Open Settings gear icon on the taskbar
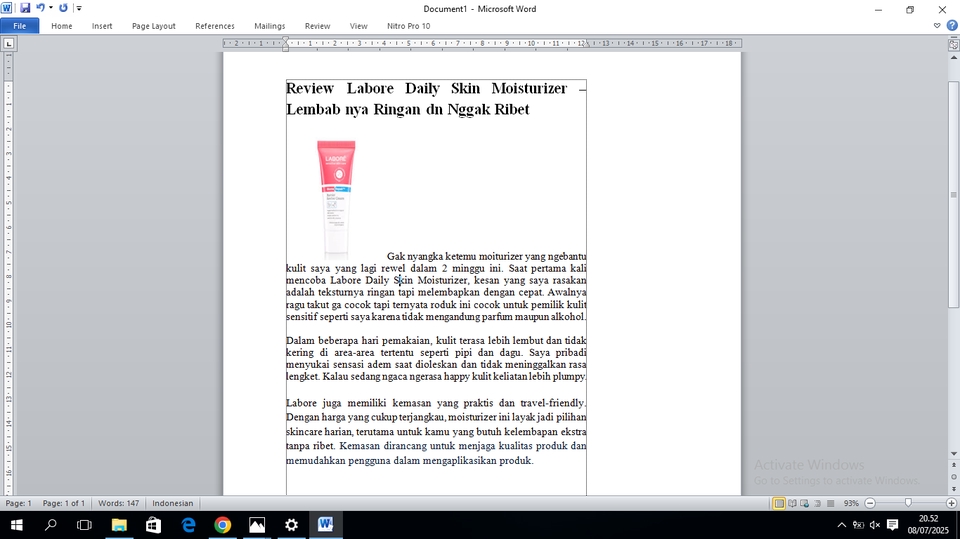The image size is (960, 539). (x=291, y=525)
